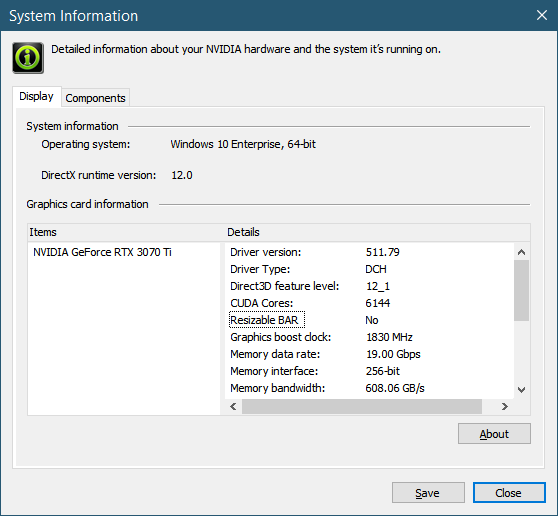Click the horizontal scrollbar thumb below Details

[362, 406]
